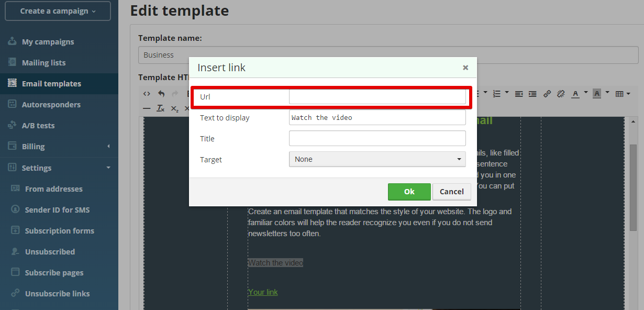Open the table dropdown arrow
This screenshot has width=644, height=310.
coord(628,93)
